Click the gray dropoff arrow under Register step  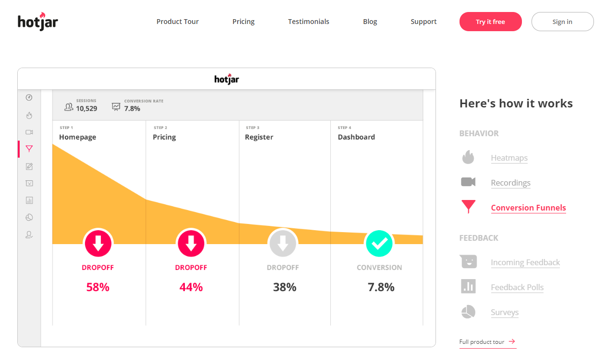pos(283,244)
